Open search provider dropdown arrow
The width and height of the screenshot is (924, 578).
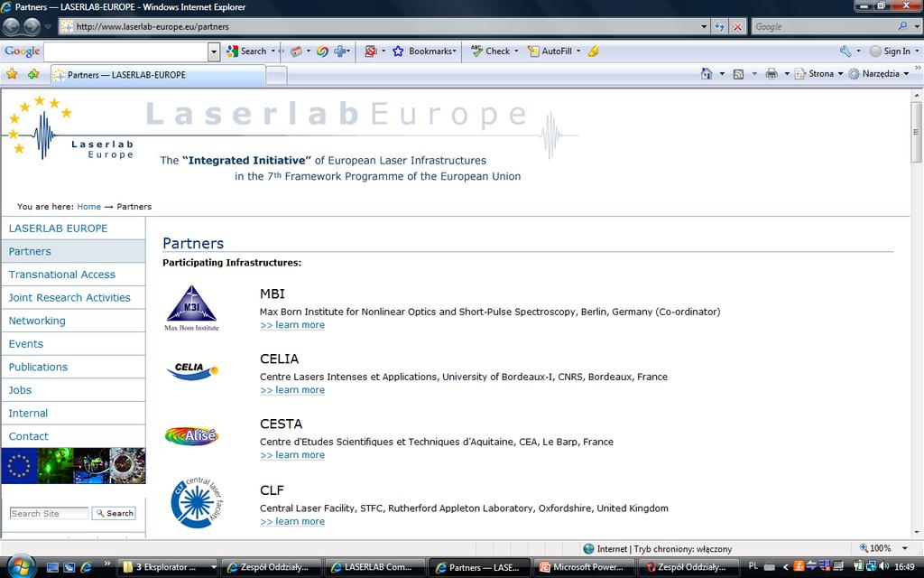(917, 26)
